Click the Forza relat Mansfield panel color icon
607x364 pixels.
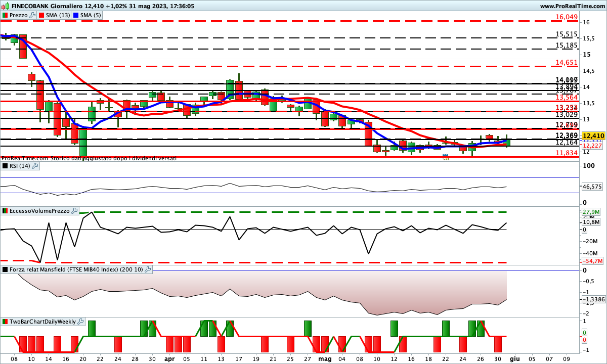(x=5, y=269)
